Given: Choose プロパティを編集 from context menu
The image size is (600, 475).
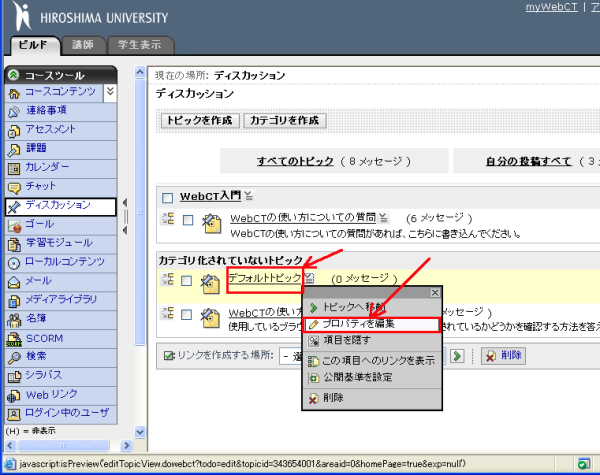Looking at the screenshot, I should point(372,324).
